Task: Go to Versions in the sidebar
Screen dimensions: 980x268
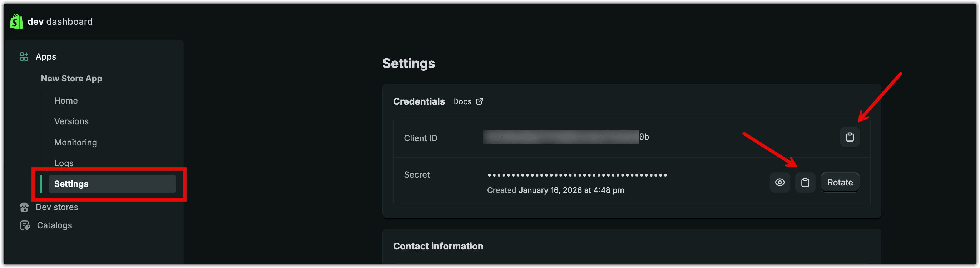Action: click(x=71, y=121)
